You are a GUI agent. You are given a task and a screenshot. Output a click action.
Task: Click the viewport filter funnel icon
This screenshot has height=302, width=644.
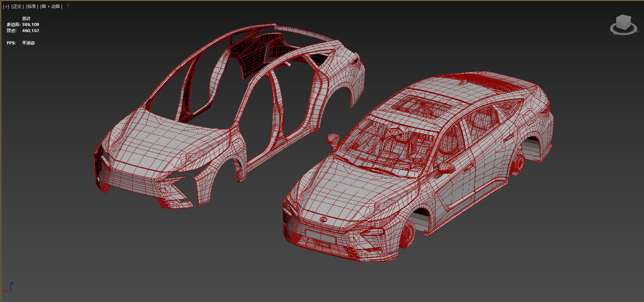tap(68, 6)
